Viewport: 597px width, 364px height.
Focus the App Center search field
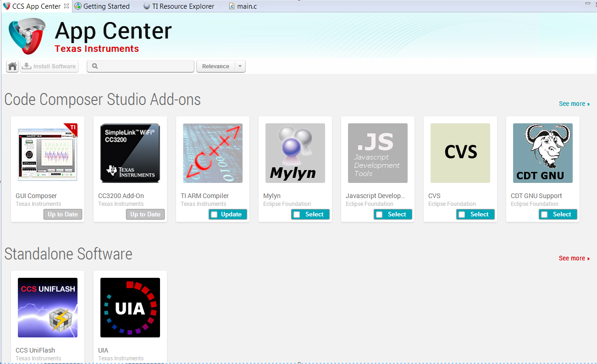(x=141, y=66)
